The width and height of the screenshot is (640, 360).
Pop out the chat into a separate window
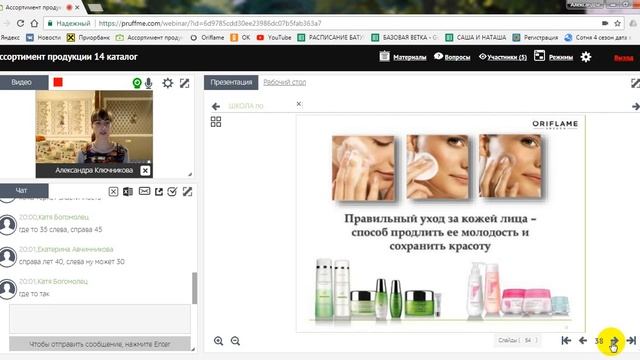pyautogui.click(x=159, y=191)
